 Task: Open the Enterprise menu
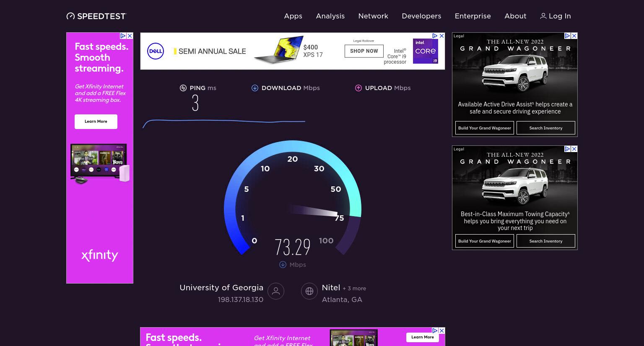click(473, 16)
